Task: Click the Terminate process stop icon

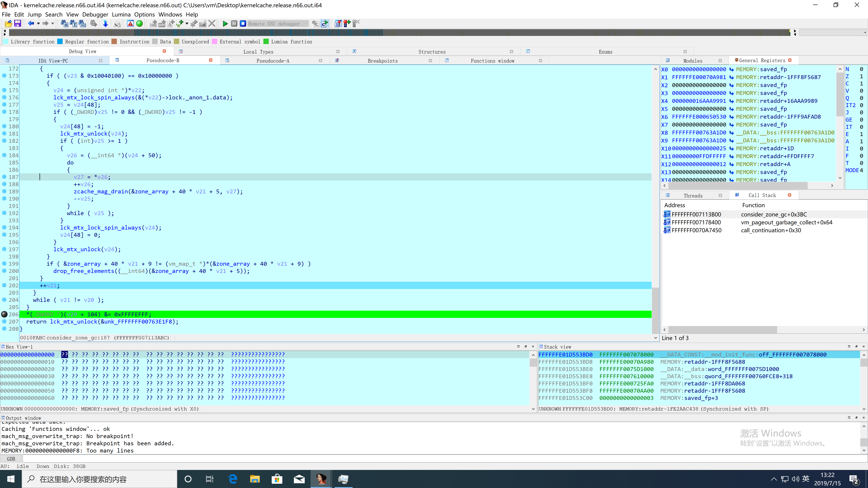Action: click(x=243, y=23)
